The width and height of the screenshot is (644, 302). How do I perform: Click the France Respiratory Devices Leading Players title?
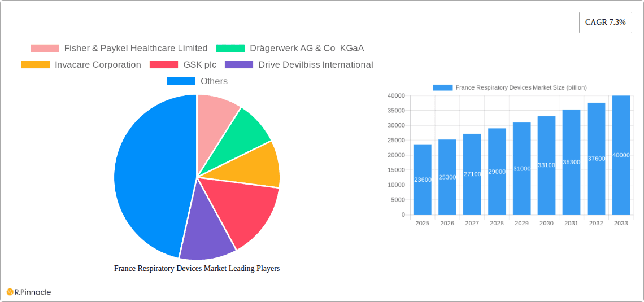click(x=197, y=269)
